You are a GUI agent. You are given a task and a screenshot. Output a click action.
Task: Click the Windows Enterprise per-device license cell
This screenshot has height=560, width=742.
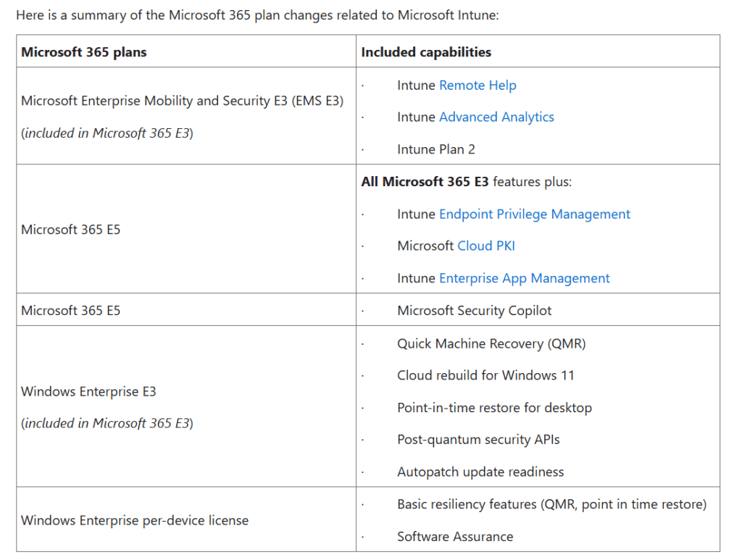pos(135,520)
